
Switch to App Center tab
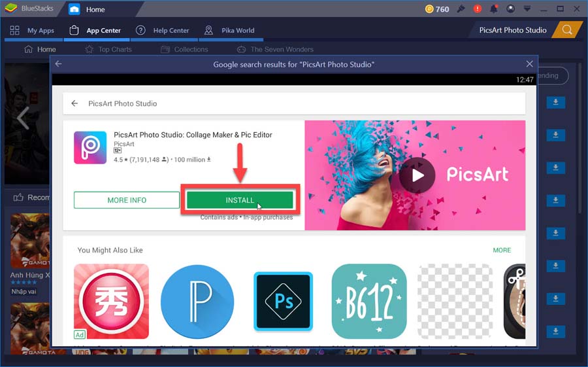[x=97, y=31]
